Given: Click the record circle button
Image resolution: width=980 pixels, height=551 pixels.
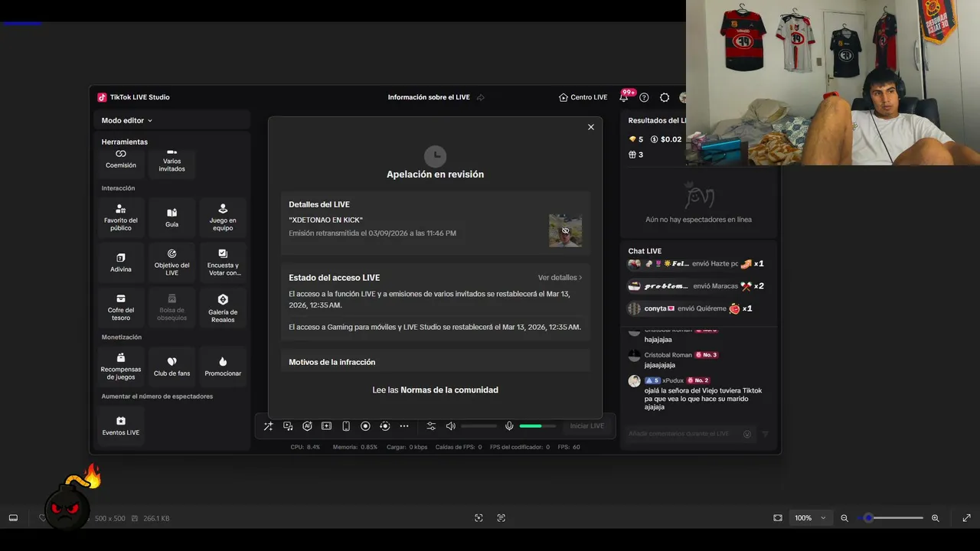Looking at the screenshot, I should tap(365, 426).
